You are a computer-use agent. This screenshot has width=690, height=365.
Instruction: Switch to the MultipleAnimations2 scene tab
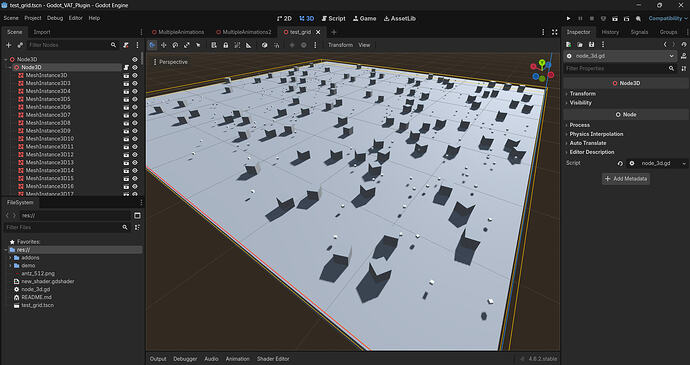point(243,32)
